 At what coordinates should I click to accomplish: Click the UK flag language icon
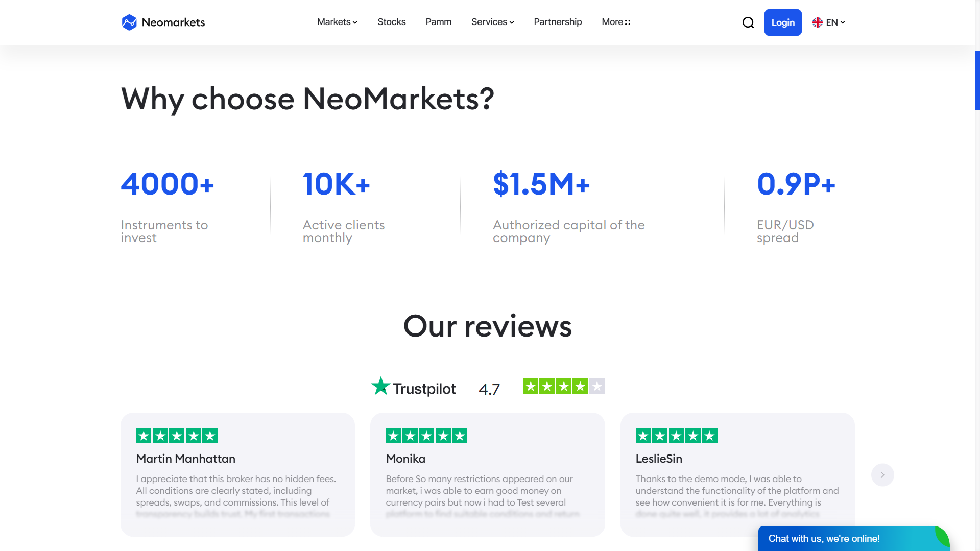point(818,22)
